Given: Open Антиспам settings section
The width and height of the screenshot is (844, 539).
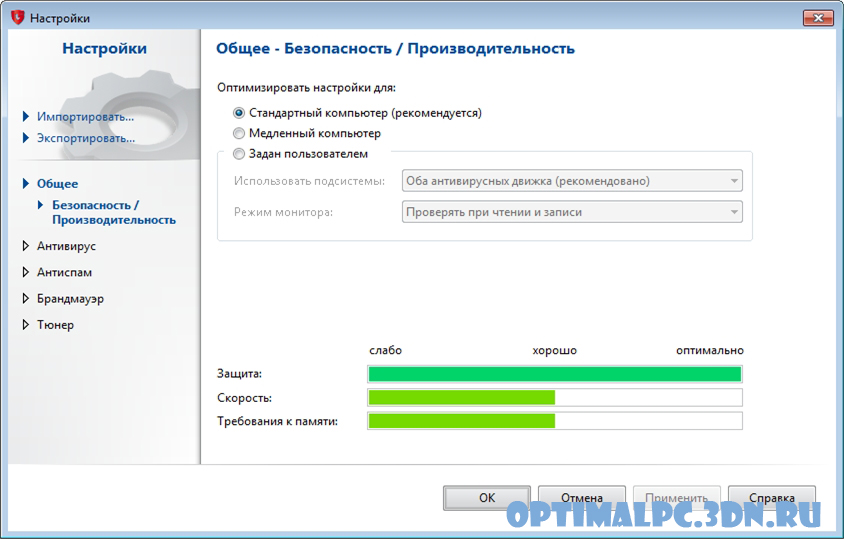Looking at the screenshot, I should (64, 272).
